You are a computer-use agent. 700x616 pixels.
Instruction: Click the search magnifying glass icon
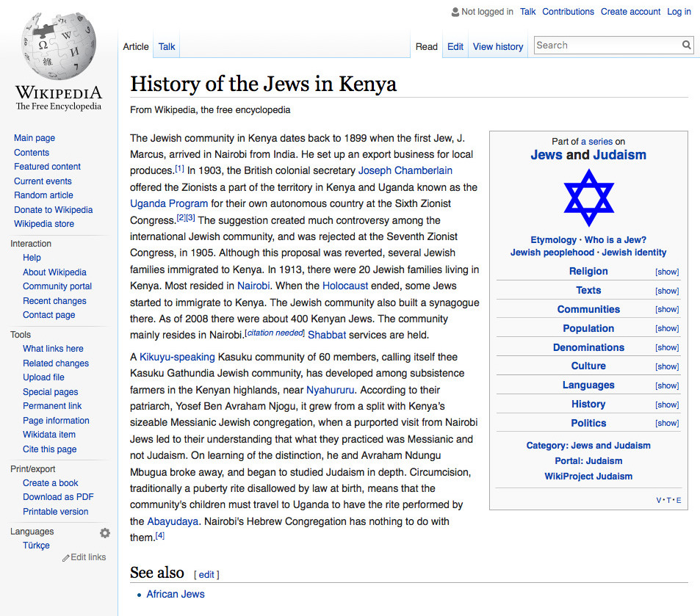[x=686, y=45]
